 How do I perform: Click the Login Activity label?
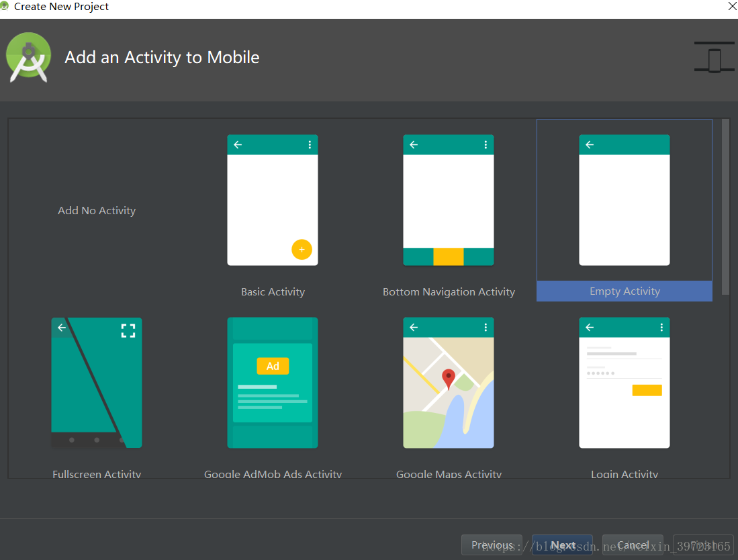pos(625,473)
